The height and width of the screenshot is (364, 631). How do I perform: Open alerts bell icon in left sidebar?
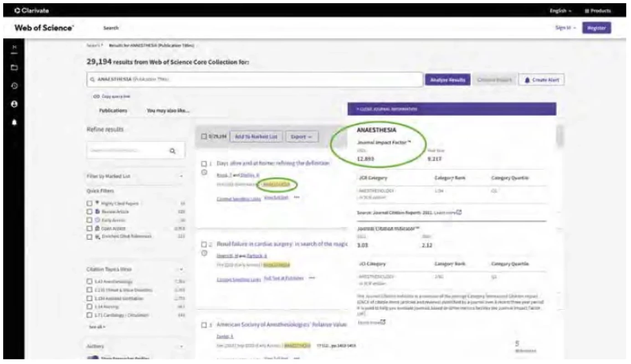click(14, 123)
